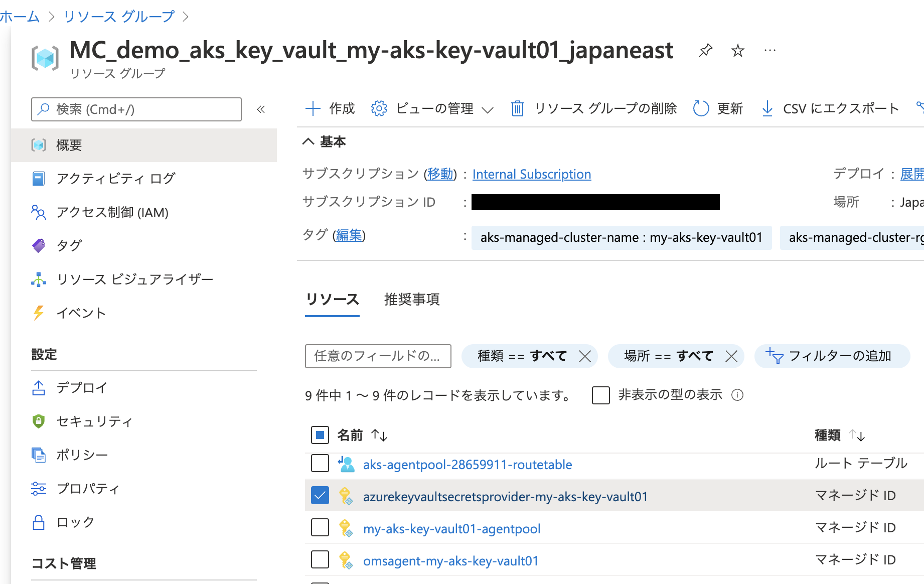Image resolution: width=924 pixels, height=584 pixels.
Task: Focus the 検索 (Cmd+/) sidebar search box
Action: (136, 109)
